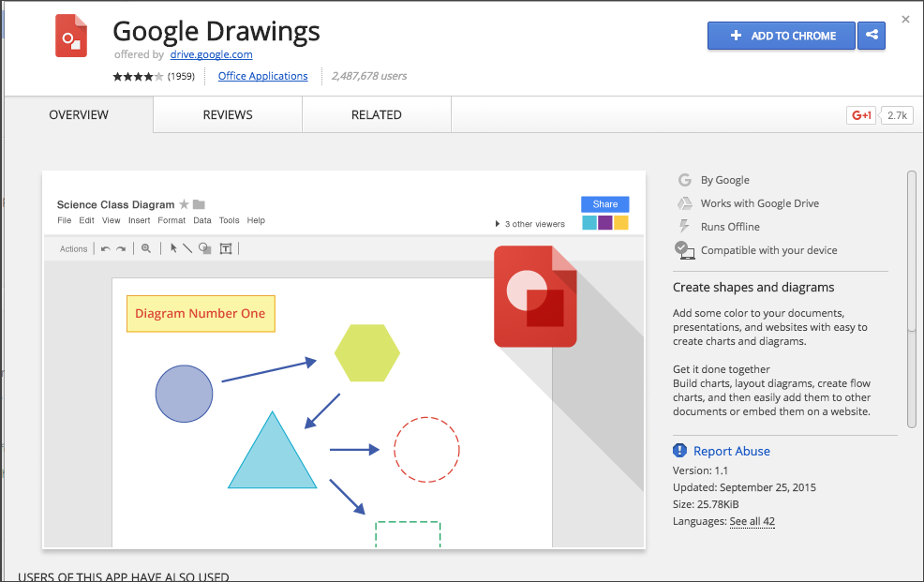The width and height of the screenshot is (924, 582).
Task: Click the Google Drawings red app icon in header
Action: click(x=71, y=36)
